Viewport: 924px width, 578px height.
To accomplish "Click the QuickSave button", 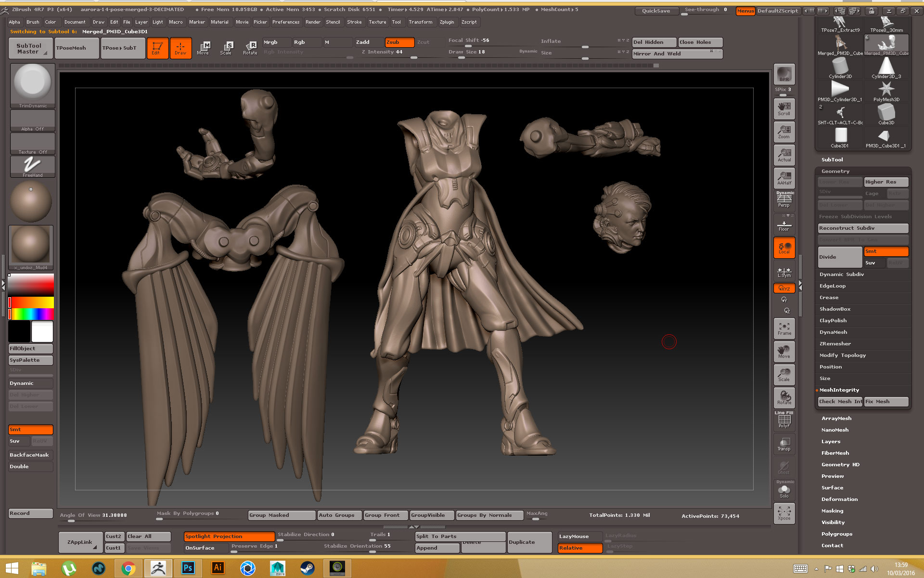I will point(656,11).
